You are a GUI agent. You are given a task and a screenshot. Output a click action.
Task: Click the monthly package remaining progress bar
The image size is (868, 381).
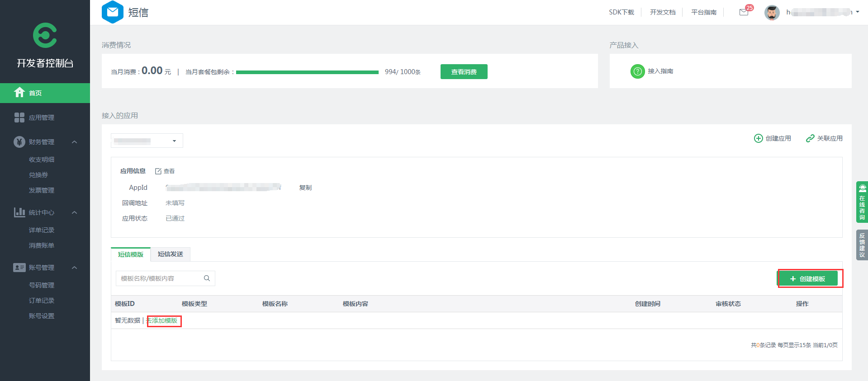point(307,72)
